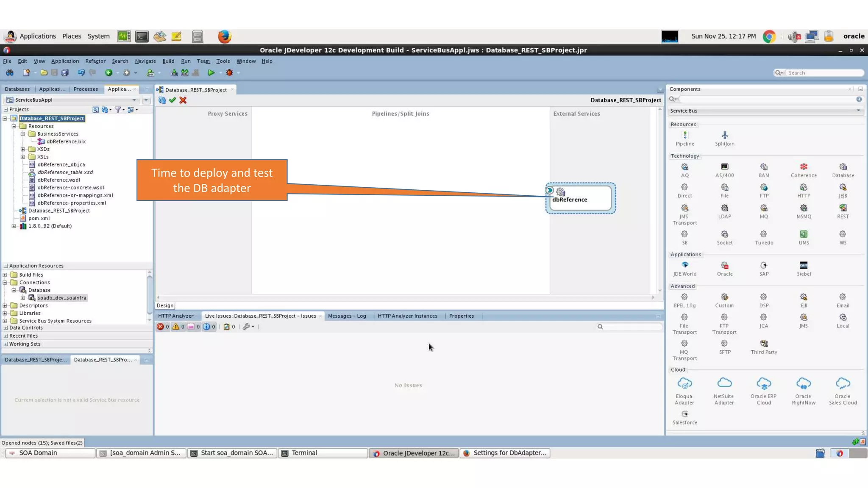Toggle the error filter in Issues panel
The image size is (868, 488).
(x=161, y=327)
